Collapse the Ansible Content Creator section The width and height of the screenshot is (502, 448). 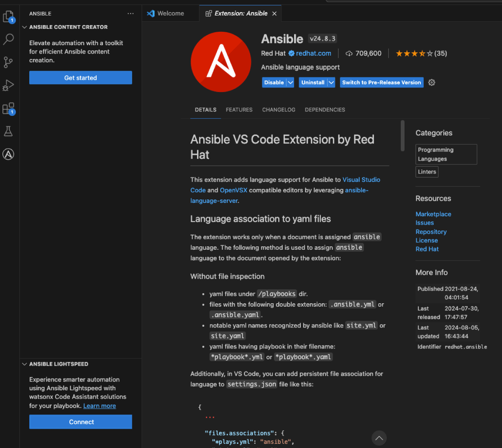[x=24, y=27]
